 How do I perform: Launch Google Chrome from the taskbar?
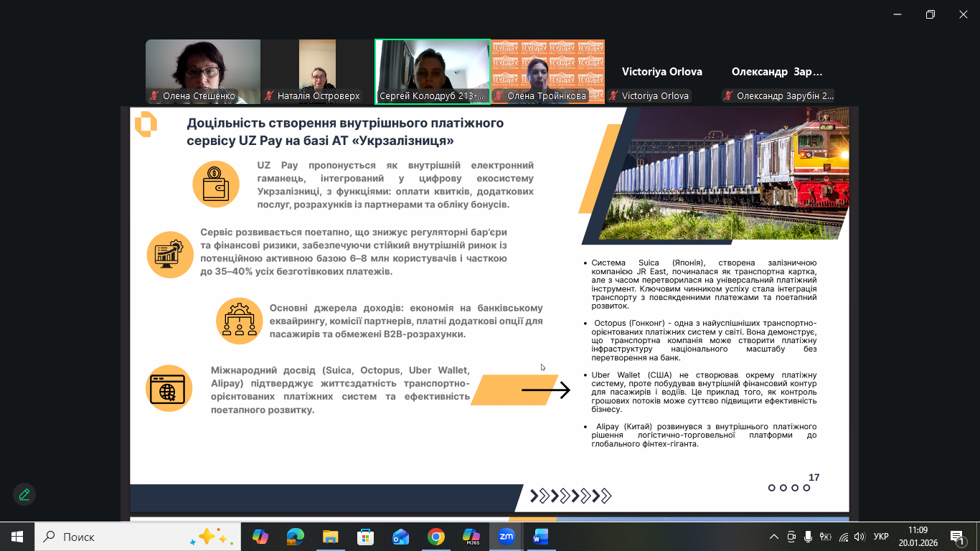(435, 537)
